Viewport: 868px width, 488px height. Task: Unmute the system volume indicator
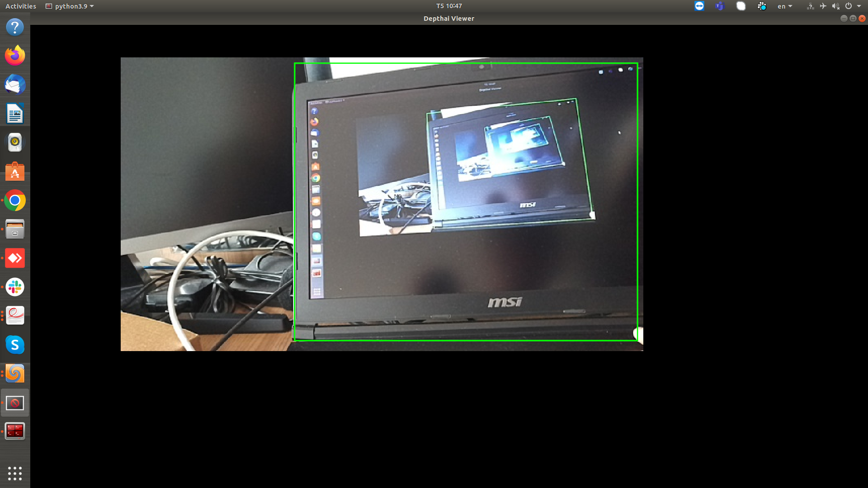tap(836, 6)
